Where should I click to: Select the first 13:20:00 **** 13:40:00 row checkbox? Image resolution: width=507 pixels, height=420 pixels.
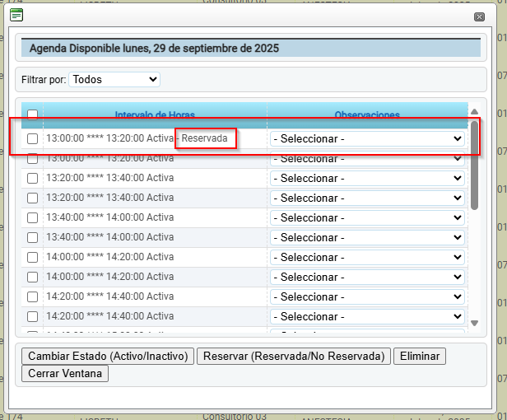tap(32, 178)
